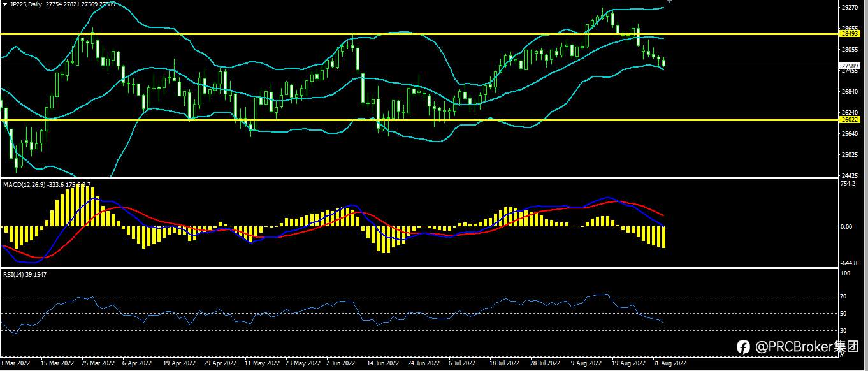Click the 29 Apr 2022 date label
Viewport: 868px width, 371px height.
click(x=221, y=363)
